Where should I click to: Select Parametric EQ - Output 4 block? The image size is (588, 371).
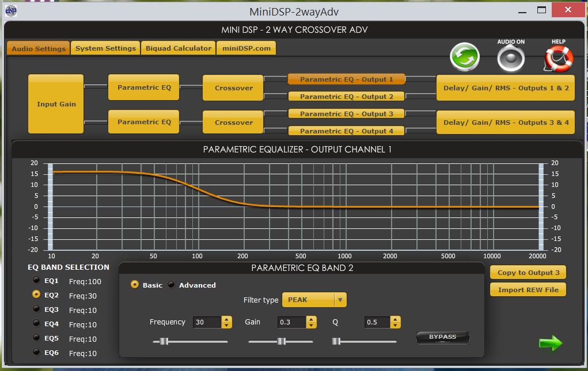(x=347, y=131)
